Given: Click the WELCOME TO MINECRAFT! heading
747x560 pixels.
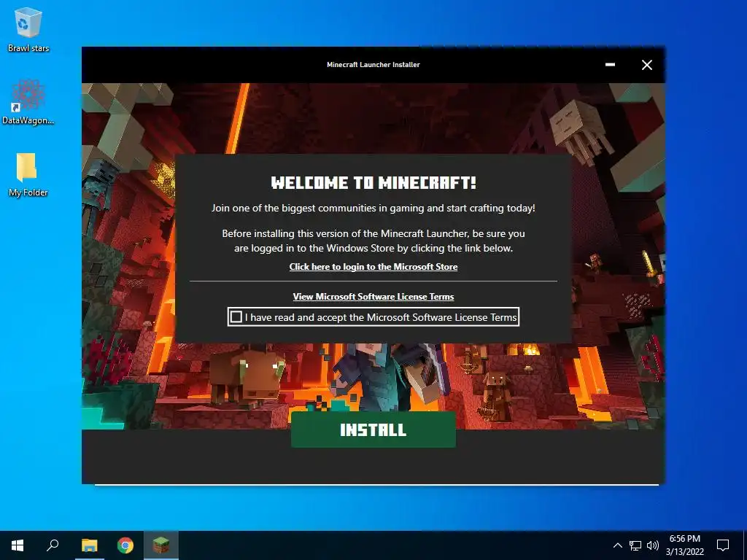Looking at the screenshot, I should pyautogui.click(x=373, y=182).
